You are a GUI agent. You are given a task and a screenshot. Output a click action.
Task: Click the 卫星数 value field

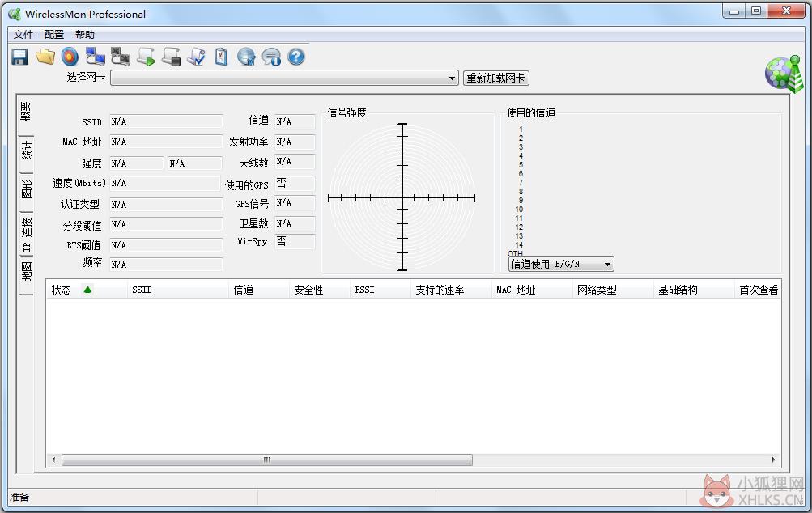[295, 223]
